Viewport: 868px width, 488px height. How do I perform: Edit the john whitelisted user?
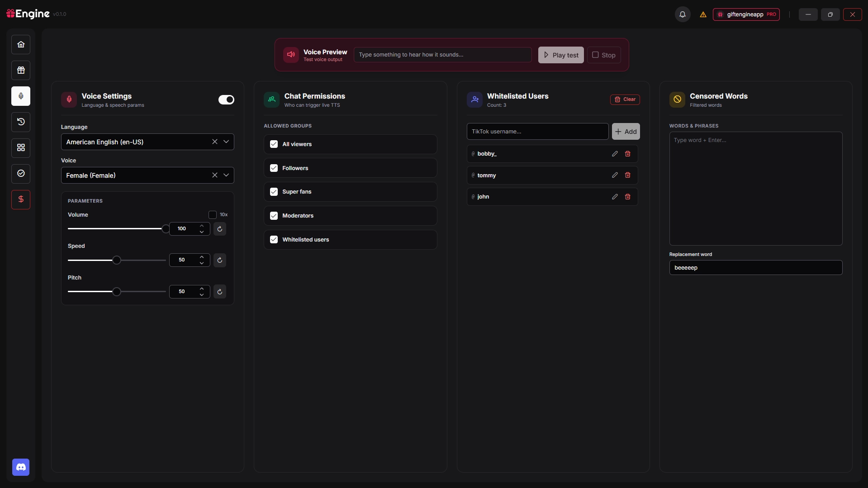615,197
